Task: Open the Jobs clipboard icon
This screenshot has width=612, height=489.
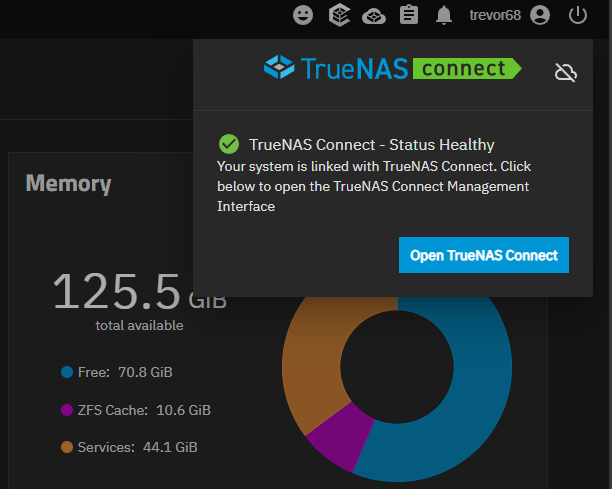Action: coord(408,15)
